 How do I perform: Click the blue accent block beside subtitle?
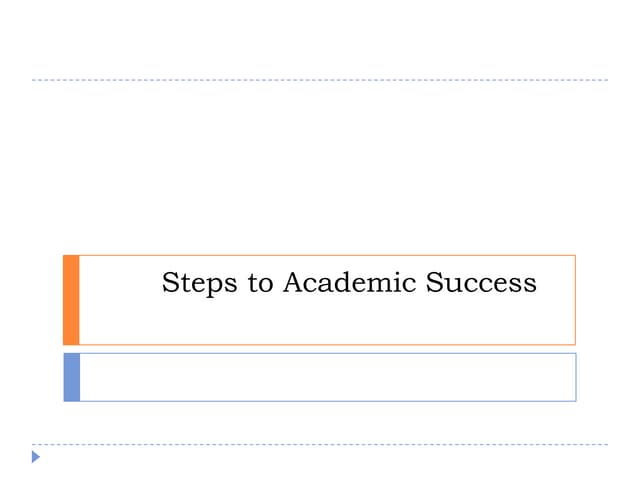tap(71, 377)
